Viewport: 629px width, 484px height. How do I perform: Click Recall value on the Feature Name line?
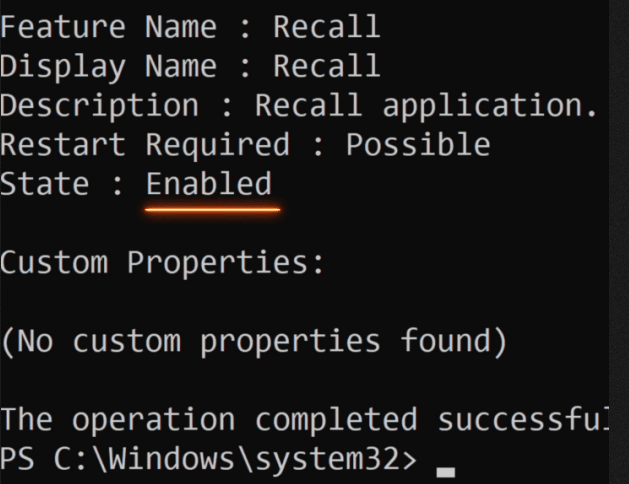(x=327, y=27)
